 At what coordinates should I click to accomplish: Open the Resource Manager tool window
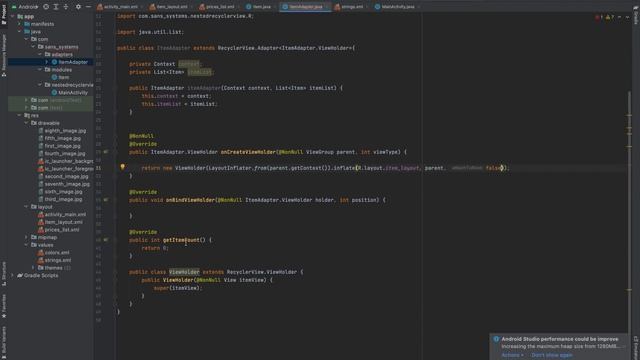pos(4,55)
